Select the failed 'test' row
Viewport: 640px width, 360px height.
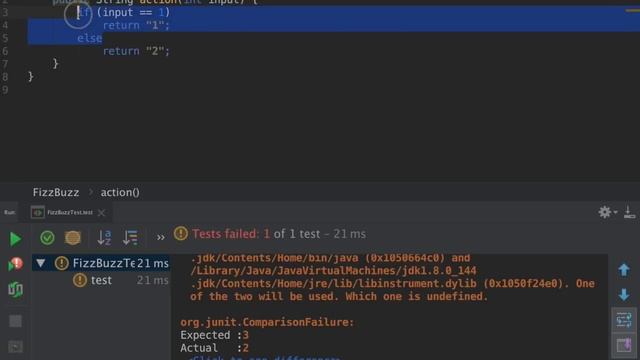tap(101, 280)
